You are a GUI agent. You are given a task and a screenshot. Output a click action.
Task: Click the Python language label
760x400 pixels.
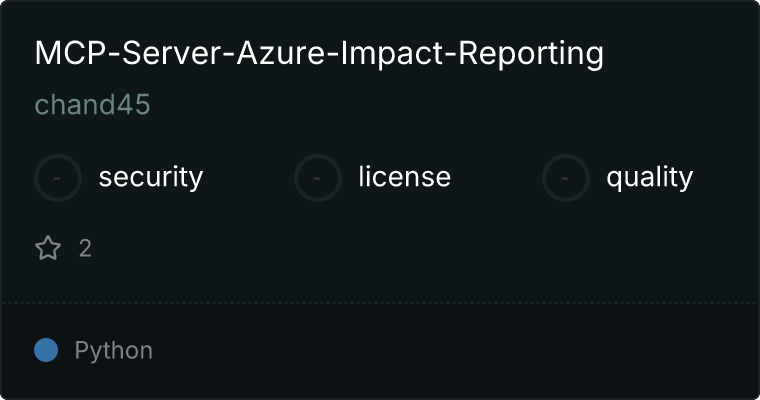tap(113, 351)
